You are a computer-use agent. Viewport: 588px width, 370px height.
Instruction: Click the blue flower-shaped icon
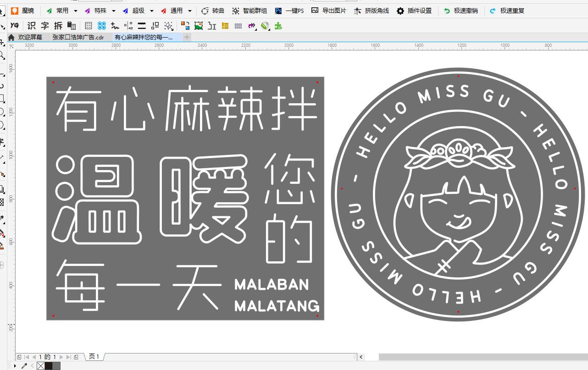(x=102, y=26)
